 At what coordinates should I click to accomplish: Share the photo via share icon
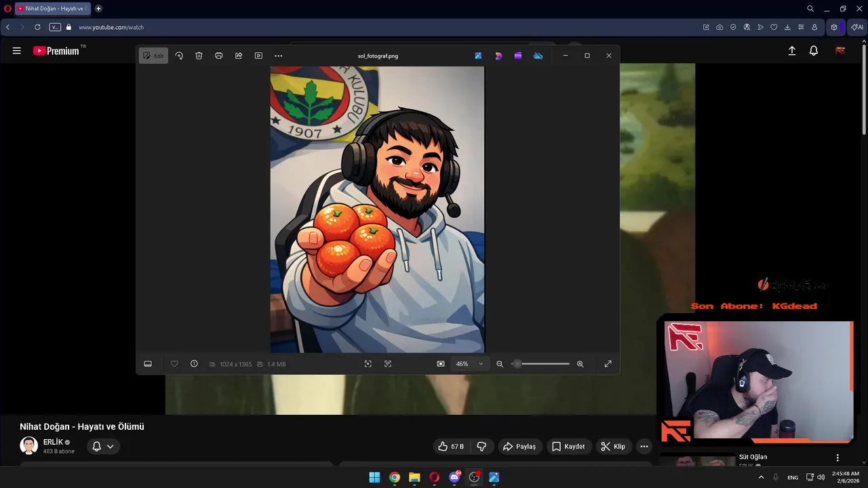(239, 56)
